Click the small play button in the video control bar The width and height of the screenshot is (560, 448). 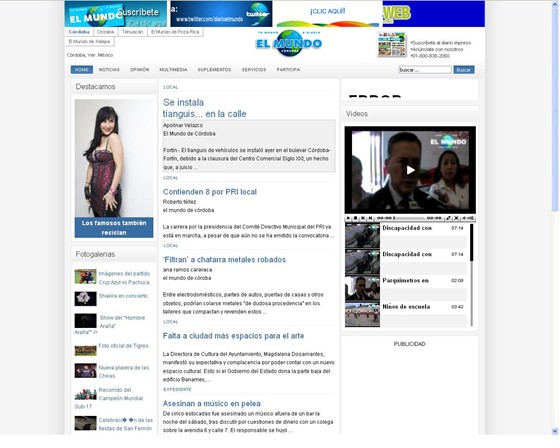tap(348, 218)
